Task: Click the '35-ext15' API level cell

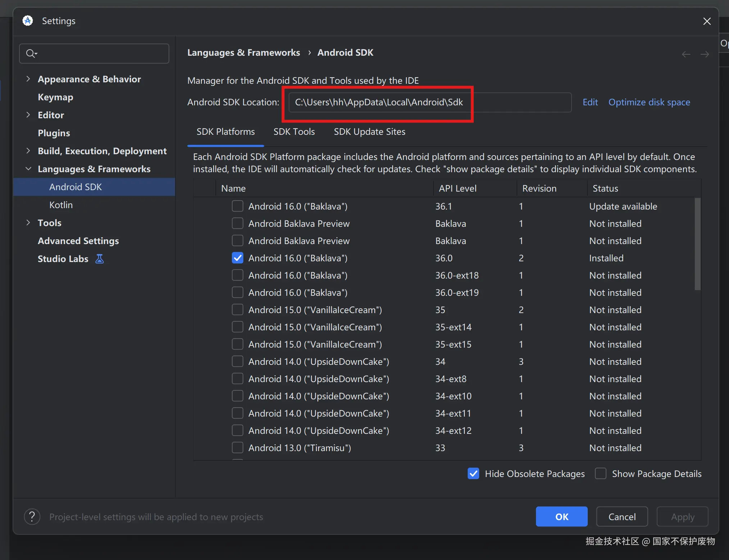Action: click(x=453, y=344)
